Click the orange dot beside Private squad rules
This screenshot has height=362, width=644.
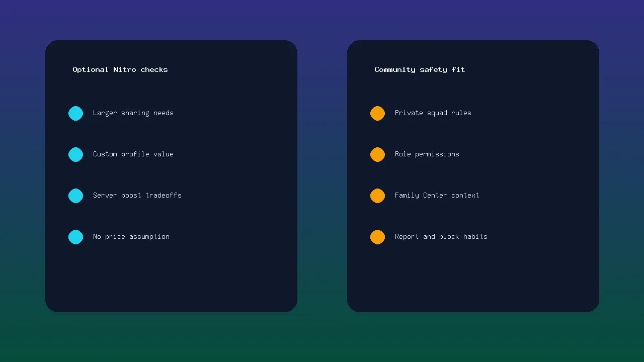[377, 113]
